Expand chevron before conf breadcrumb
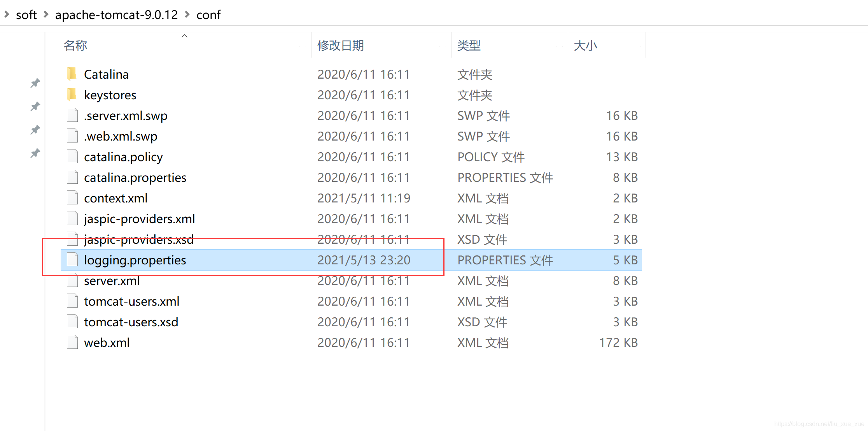 (187, 14)
